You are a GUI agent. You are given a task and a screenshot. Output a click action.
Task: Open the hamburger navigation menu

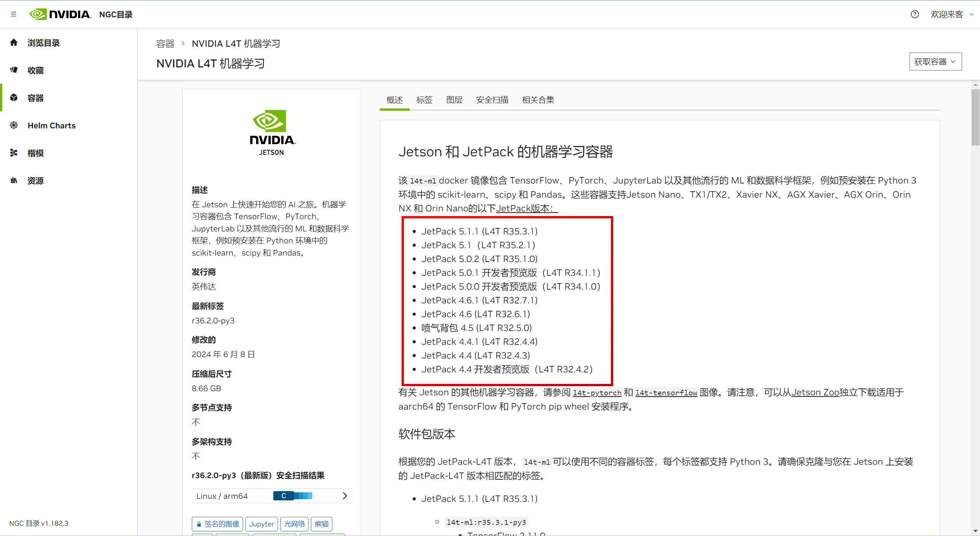click(14, 14)
